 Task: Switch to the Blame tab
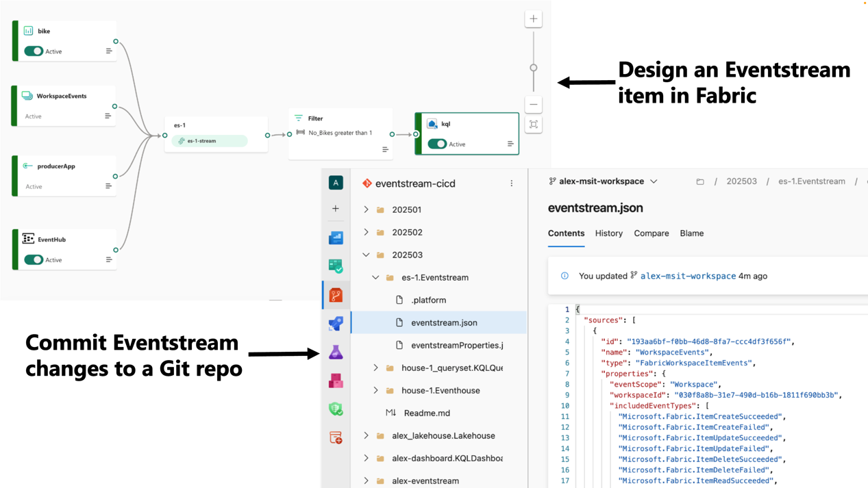691,233
